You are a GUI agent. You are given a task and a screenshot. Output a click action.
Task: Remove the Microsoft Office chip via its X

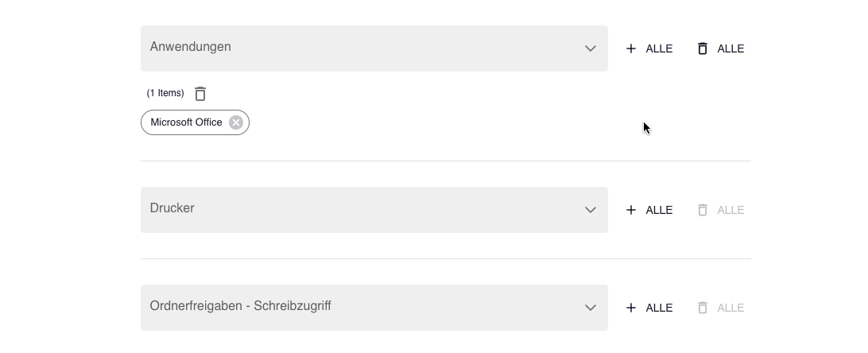(236, 122)
